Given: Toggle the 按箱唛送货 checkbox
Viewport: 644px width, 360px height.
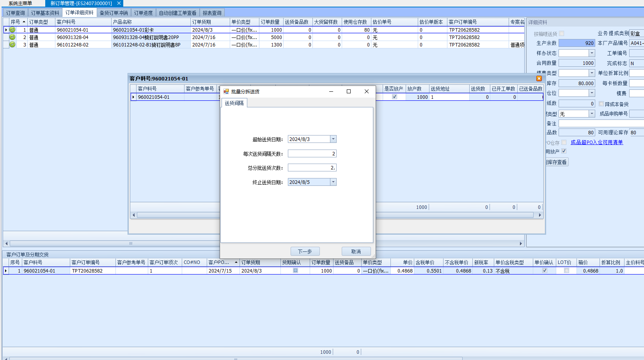Looking at the screenshot, I should tap(561, 34).
